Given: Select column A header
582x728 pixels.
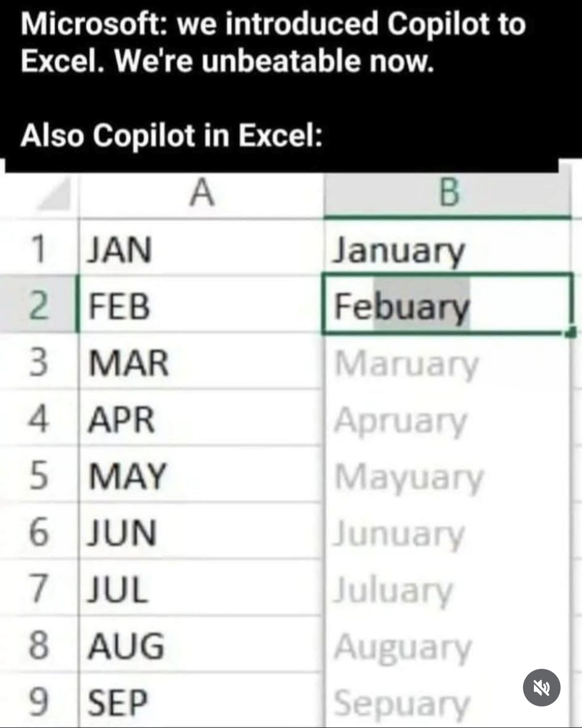Looking at the screenshot, I should 201,194.
